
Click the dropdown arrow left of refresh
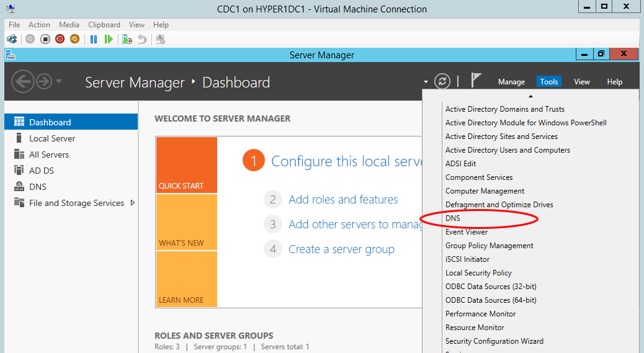coord(426,82)
